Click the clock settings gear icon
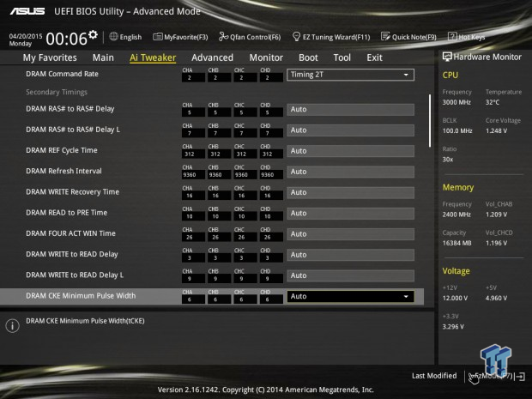This screenshot has height=399, width=532. tap(93, 34)
